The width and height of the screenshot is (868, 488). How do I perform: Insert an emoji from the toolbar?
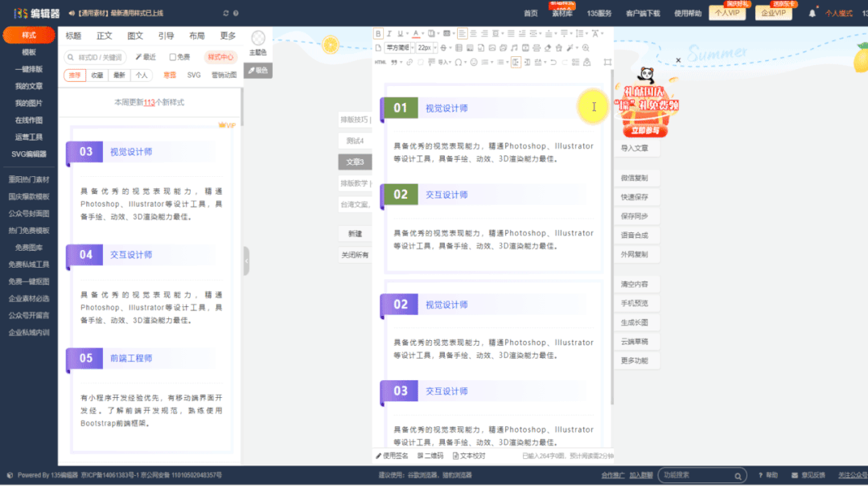click(x=472, y=61)
